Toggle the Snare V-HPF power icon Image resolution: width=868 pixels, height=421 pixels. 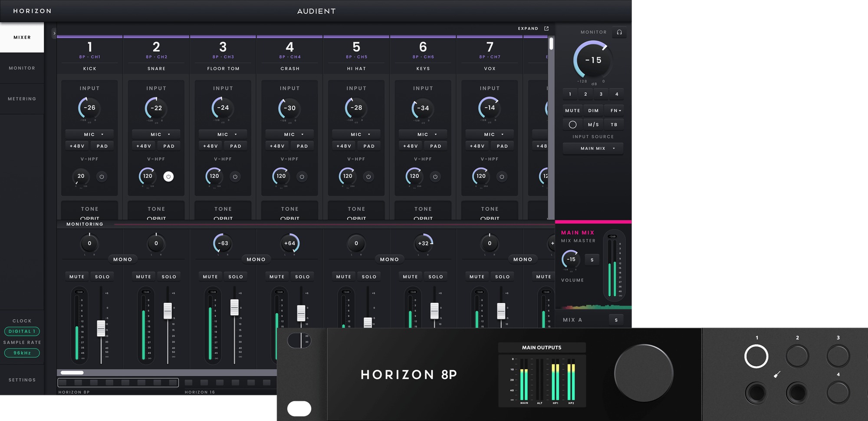pos(168,176)
